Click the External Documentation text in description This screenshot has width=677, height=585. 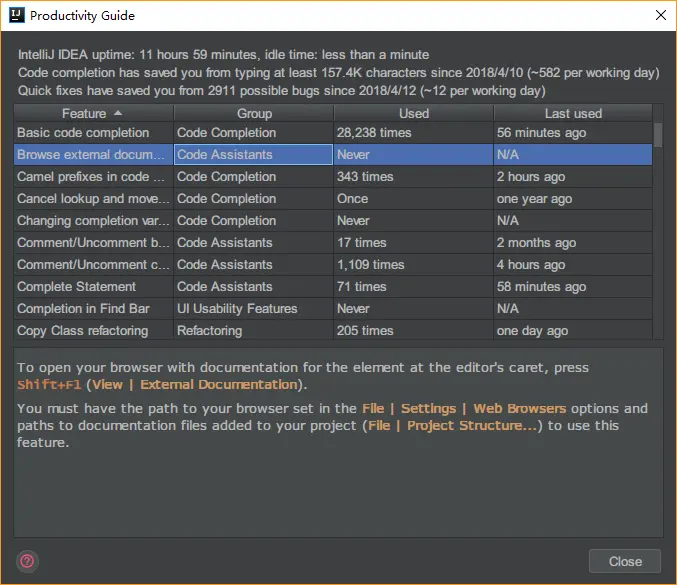(x=219, y=385)
